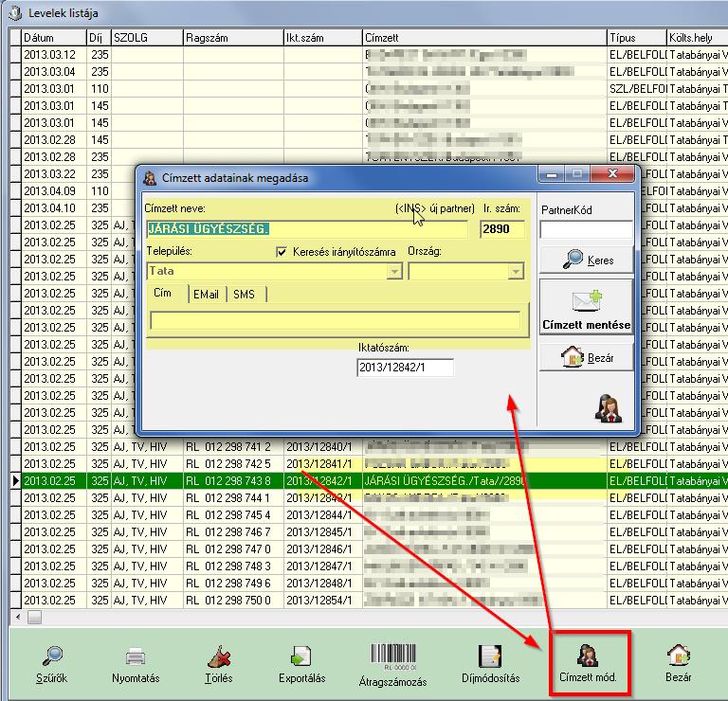
Task: Switch to the Cím tab
Action: tap(162, 294)
